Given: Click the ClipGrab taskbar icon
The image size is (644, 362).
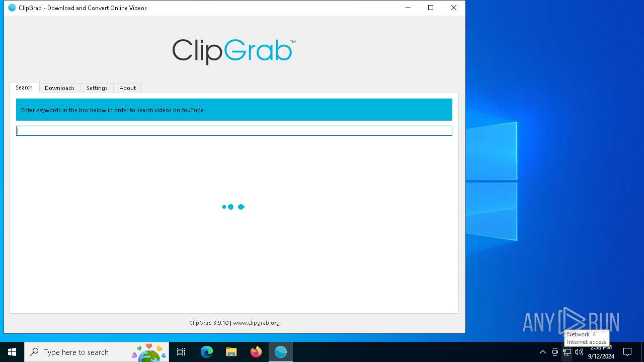Looking at the screenshot, I should [281, 352].
